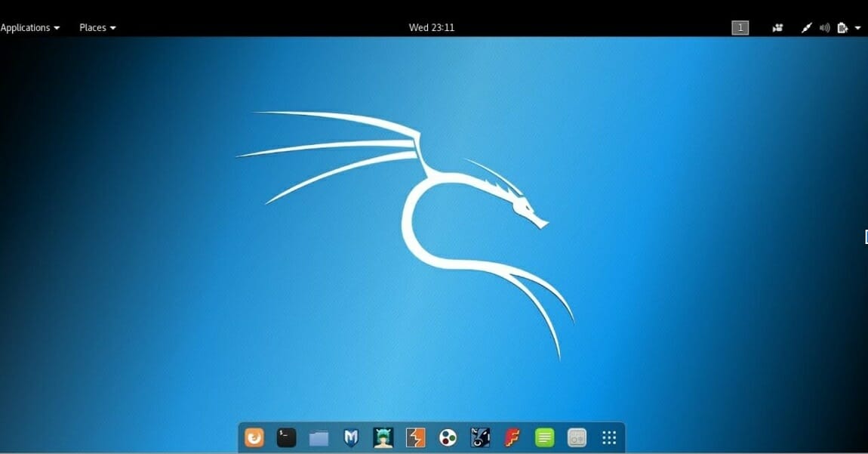This screenshot has height=454, width=868.
Task: Open the Files folder icon
Action: [x=319, y=437]
